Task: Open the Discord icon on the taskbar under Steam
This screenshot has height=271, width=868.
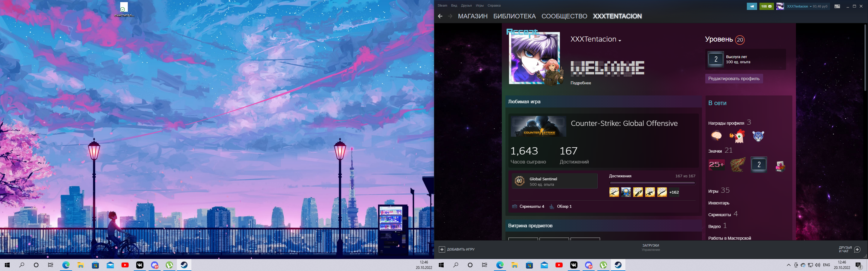Action: pos(589,265)
